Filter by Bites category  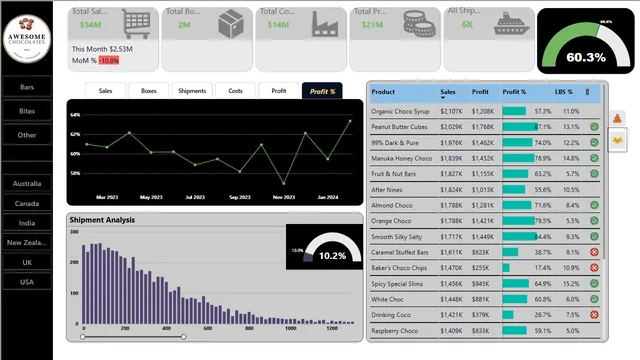(27, 111)
